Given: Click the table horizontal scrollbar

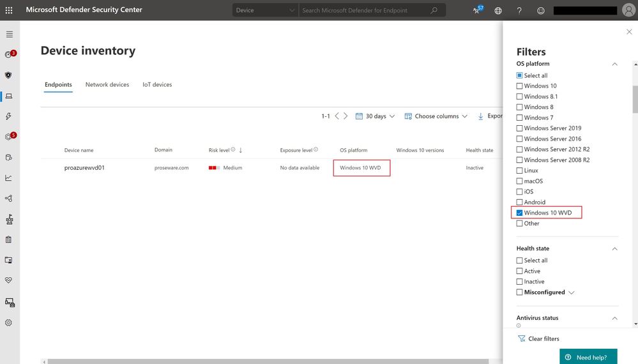Looking at the screenshot, I should [x=268, y=361].
